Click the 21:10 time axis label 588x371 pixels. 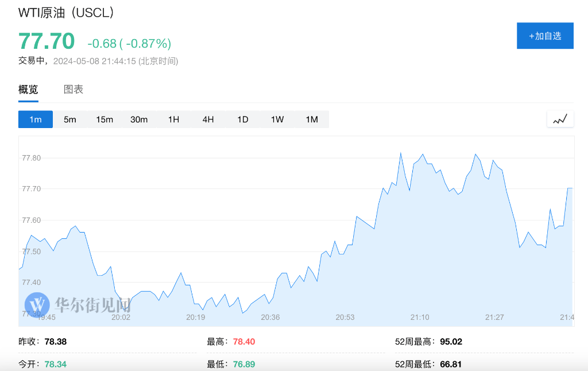tap(420, 318)
